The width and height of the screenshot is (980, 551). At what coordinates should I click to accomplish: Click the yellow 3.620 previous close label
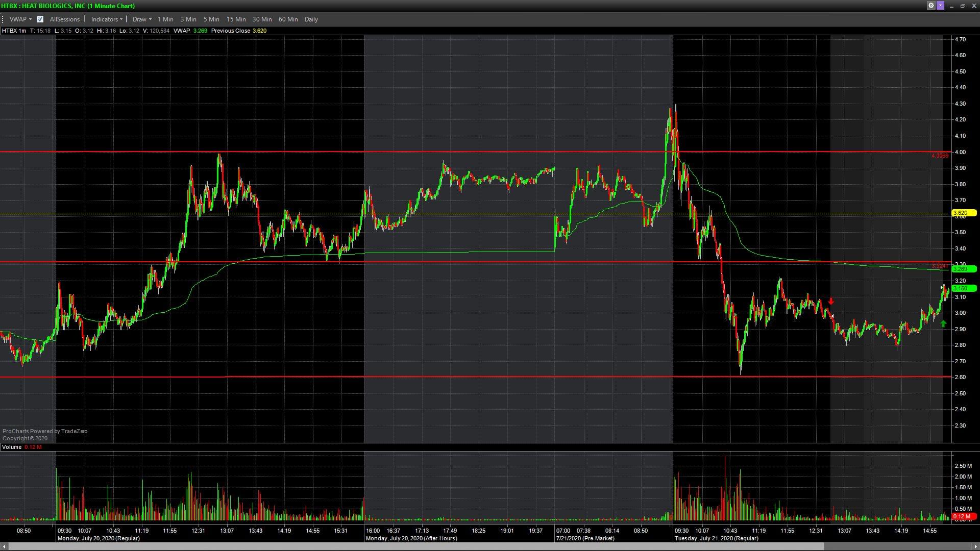(x=964, y=213)
